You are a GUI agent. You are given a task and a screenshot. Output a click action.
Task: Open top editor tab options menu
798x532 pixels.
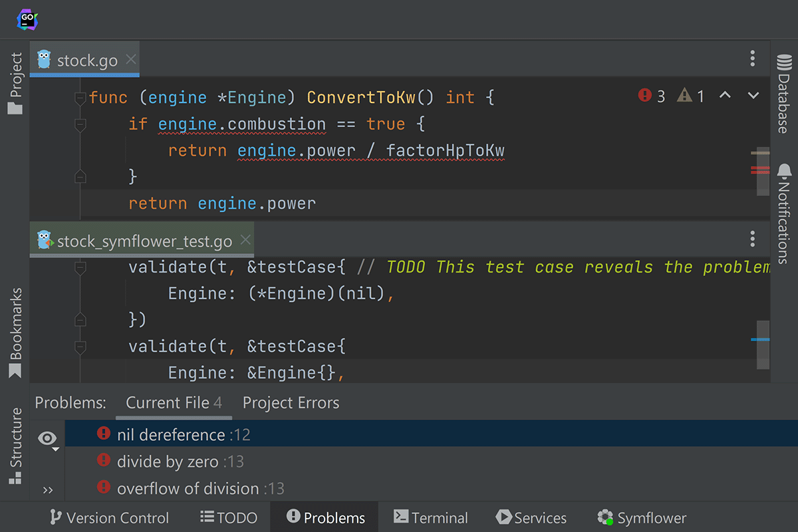click(x=753, y=59)
